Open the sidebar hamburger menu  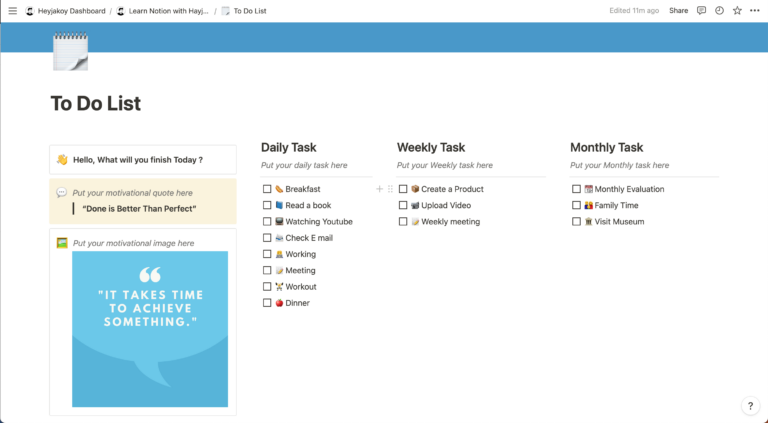pyautogui.click(x=13, y=11)
